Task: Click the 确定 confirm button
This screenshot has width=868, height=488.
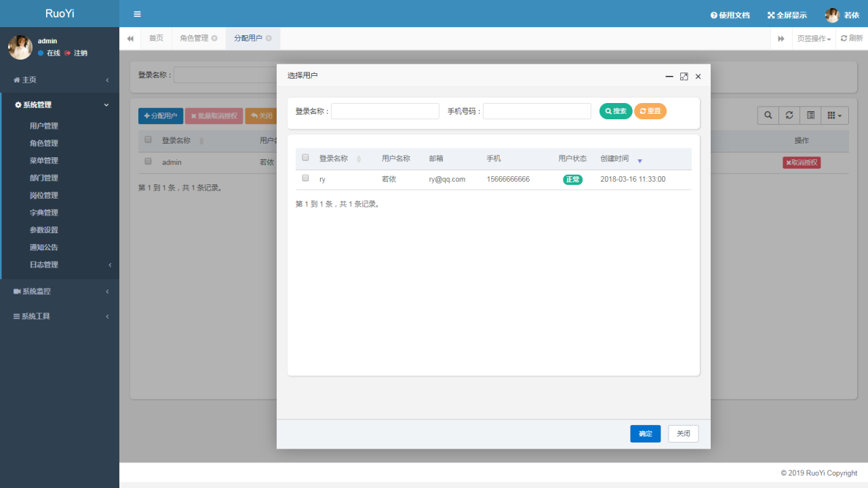Action: [646, 434]
